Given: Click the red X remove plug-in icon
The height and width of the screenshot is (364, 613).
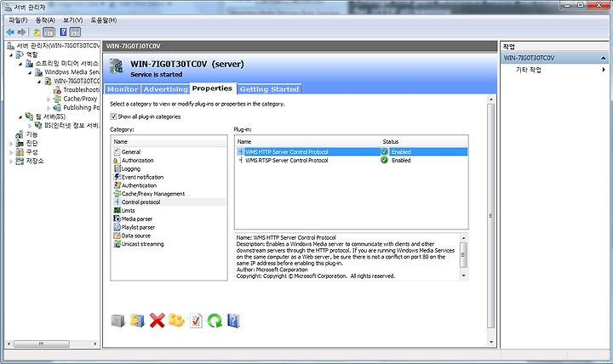Looking at the screenshot, I should [x=158, y=321].
